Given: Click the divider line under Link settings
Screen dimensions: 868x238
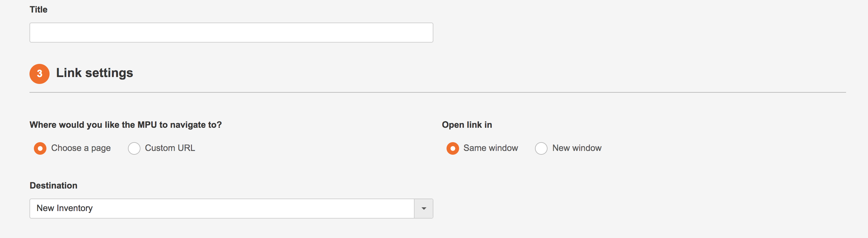Looking at the screenshot, I should click(437, 92).
